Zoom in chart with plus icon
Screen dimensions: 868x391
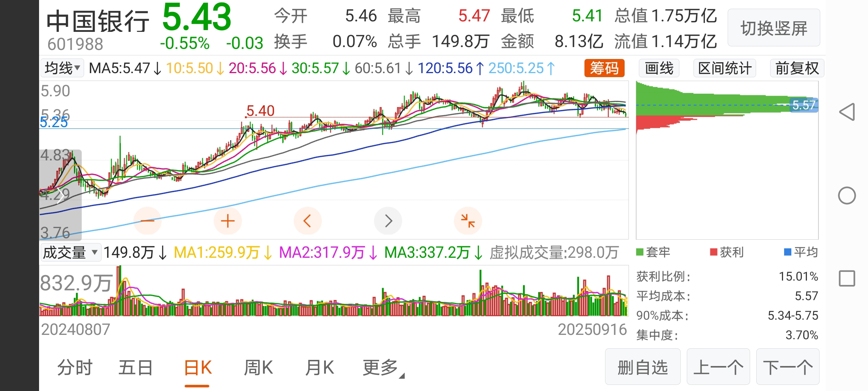pos(228,221)
